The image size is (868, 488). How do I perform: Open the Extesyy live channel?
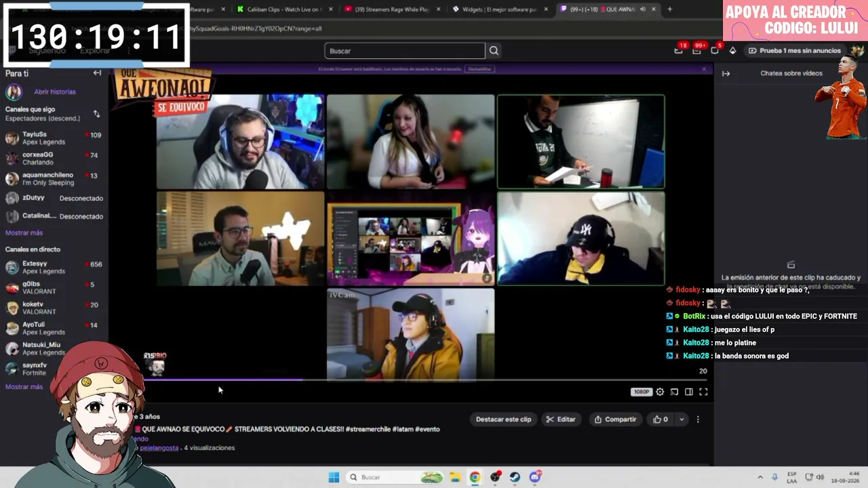pyautogui.click(x=54, y=267)
